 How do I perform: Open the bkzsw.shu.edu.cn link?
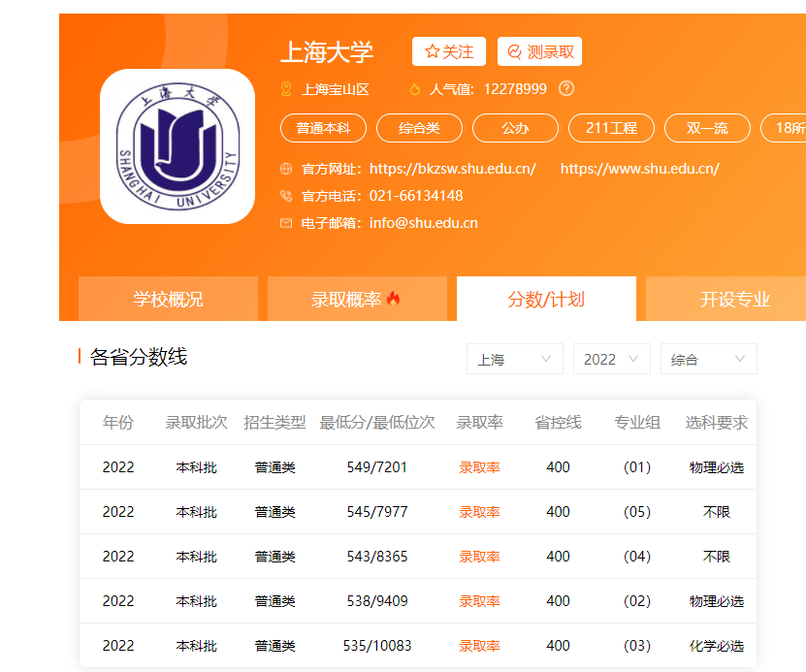pos(452,169)
